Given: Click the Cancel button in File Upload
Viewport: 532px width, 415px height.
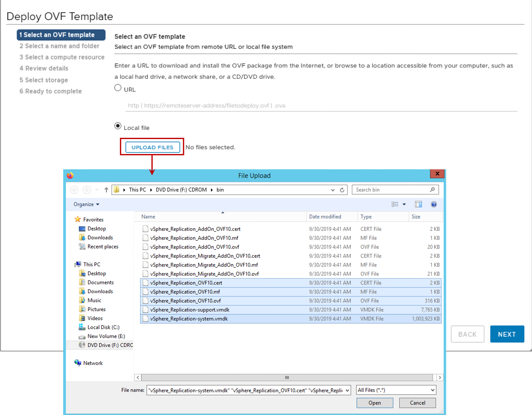Looking at the screenshot, I should [x=417, y=403].
